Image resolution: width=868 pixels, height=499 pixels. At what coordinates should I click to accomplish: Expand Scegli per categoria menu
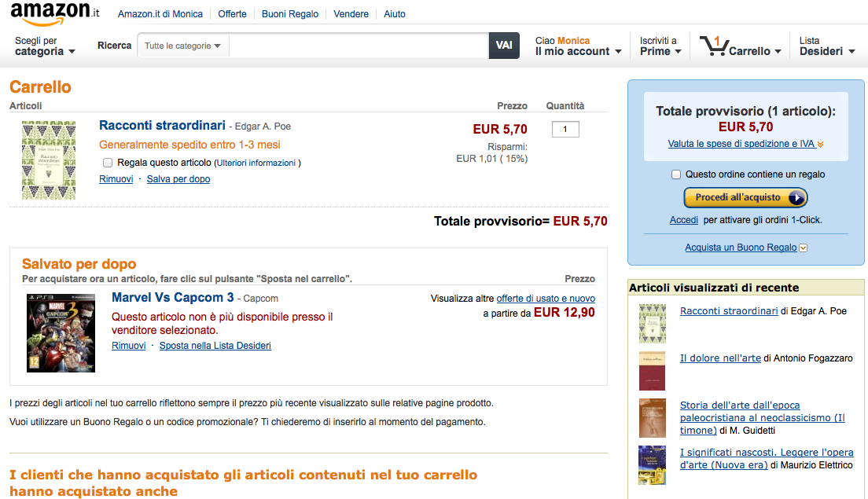coord(44,46)
